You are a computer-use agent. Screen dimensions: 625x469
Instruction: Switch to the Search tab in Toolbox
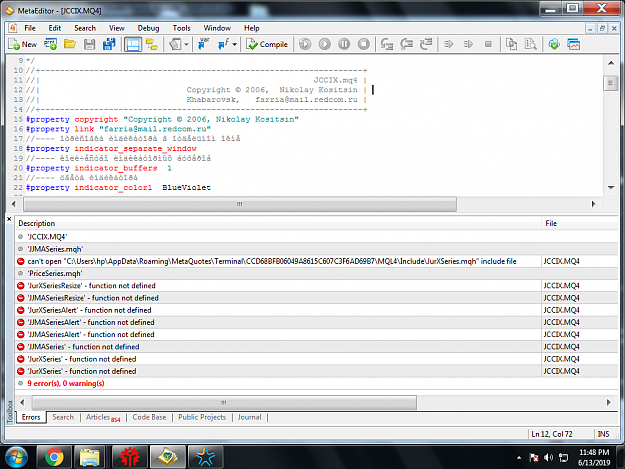pos(63,417)
